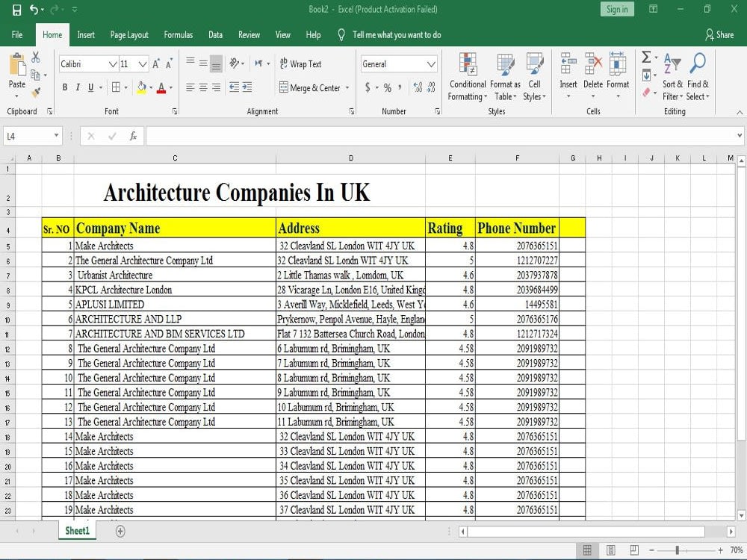Switch to Page Layout view icon
Image resolution: width=747 pixels, height=560 pixels.
611,550
